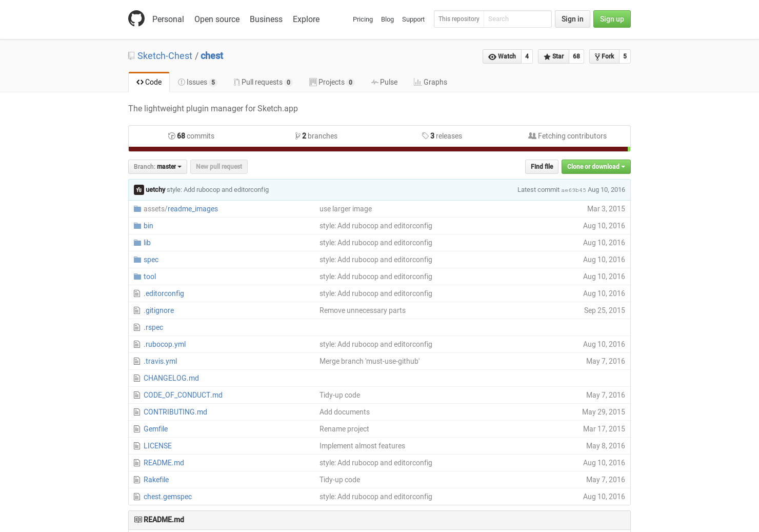The width and height of the screenshot is (759, 532).
Task: Fork the chest repository
Action: 605,56
